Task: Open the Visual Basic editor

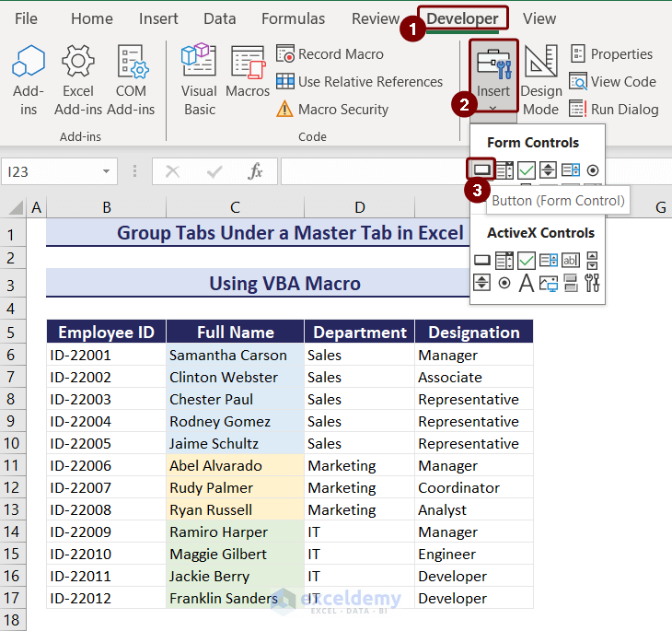Action: point(199,80)
